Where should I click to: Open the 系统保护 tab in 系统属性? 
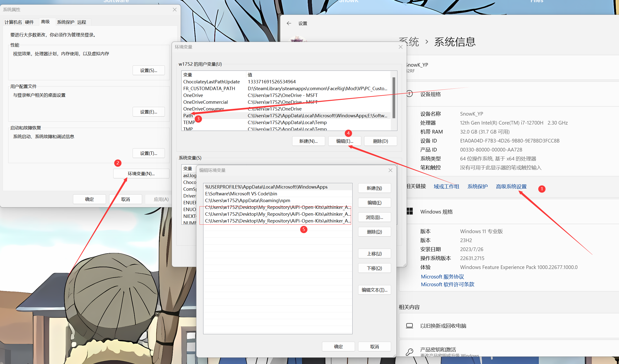tap(65, 22)
